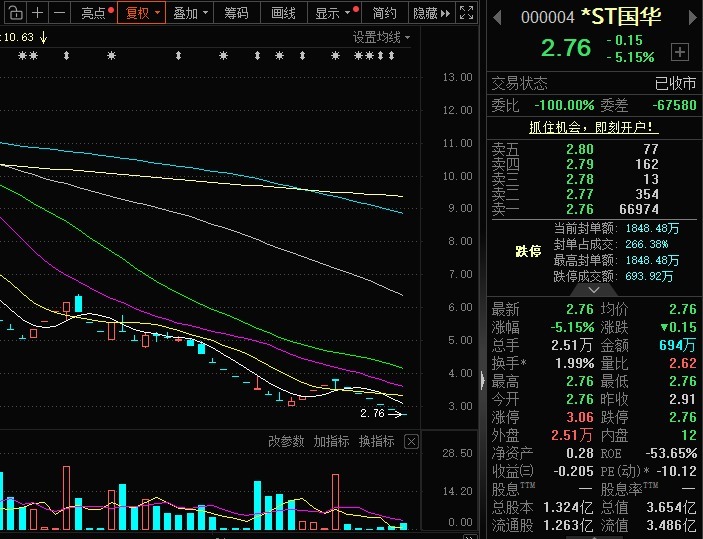Open the 复权 dropdown menu
Viewport: 703px width, 539px height.
coord(143,13)
